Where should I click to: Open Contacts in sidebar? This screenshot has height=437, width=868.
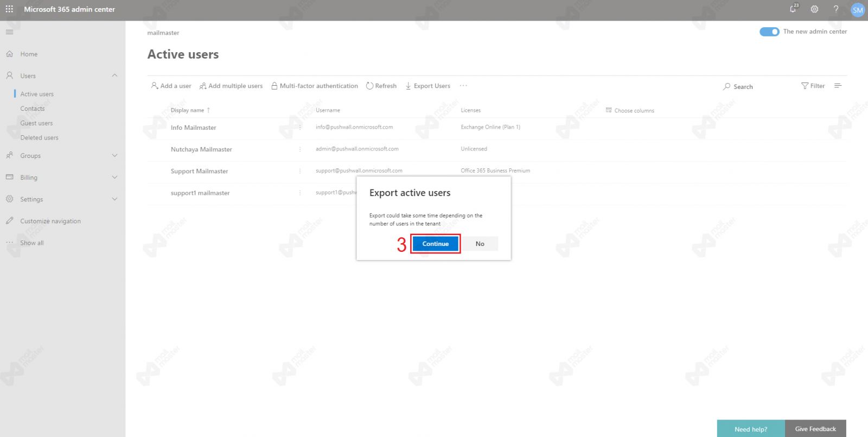(x=33, y=109)
